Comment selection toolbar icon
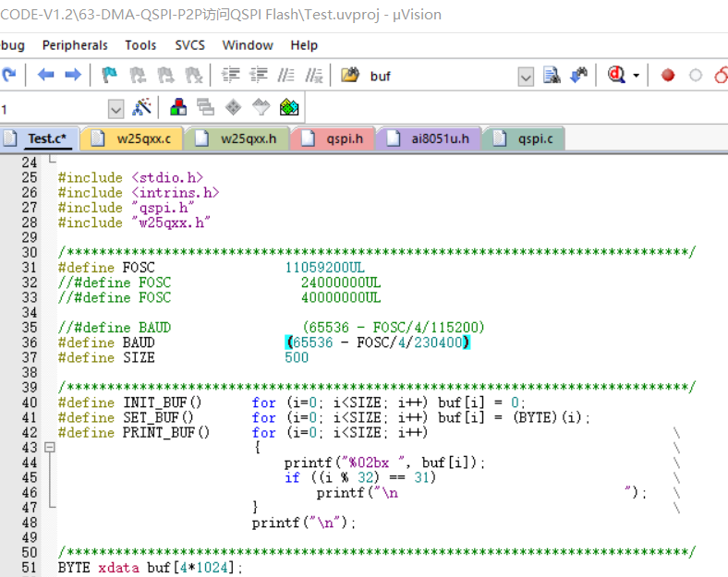This screenshot has height=577, width=728. 286,75
